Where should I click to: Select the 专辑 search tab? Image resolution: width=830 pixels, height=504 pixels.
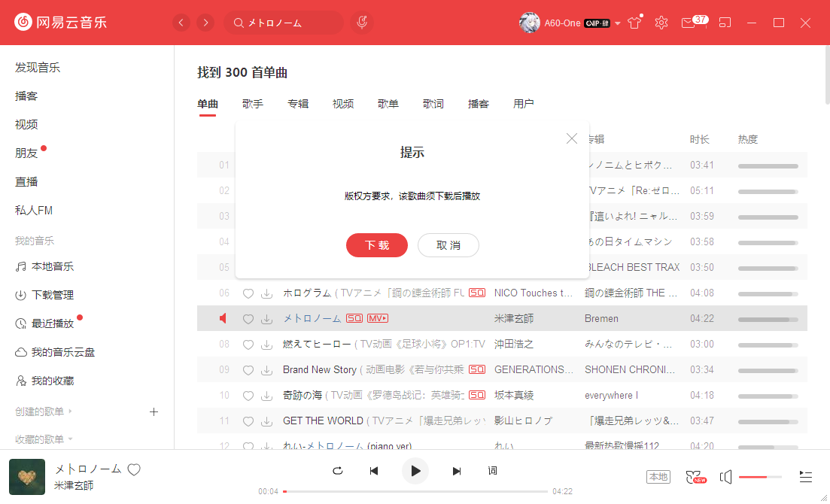click(298, 104)
